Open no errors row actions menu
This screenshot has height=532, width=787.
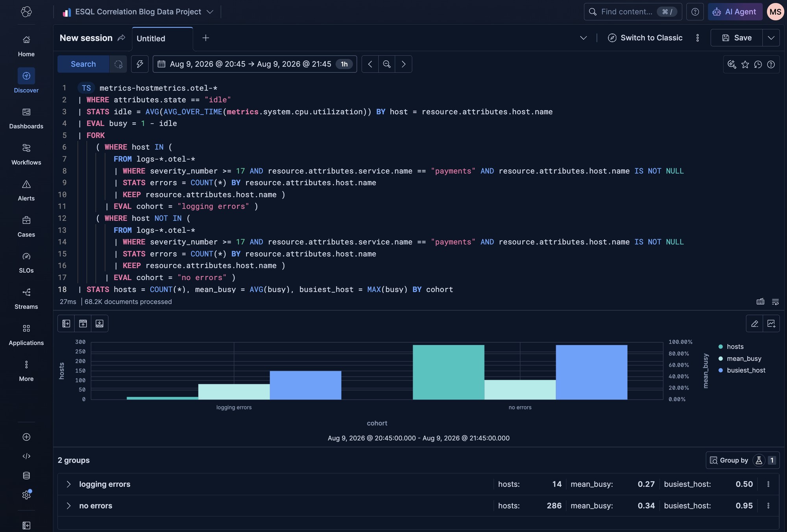coord(768,506)
